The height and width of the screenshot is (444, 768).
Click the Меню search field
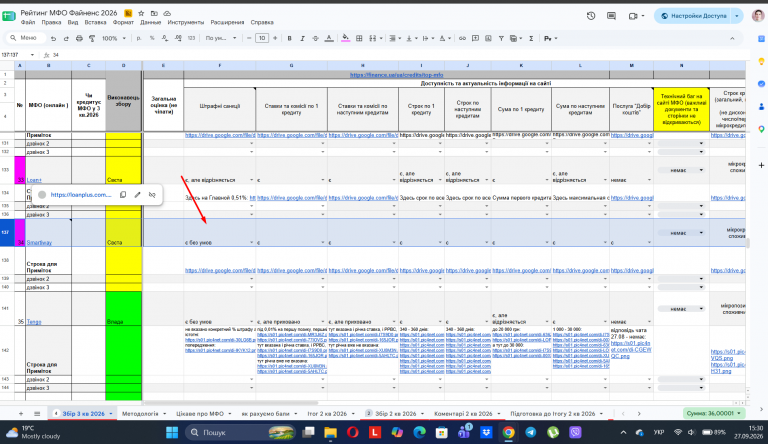(25, 38)
